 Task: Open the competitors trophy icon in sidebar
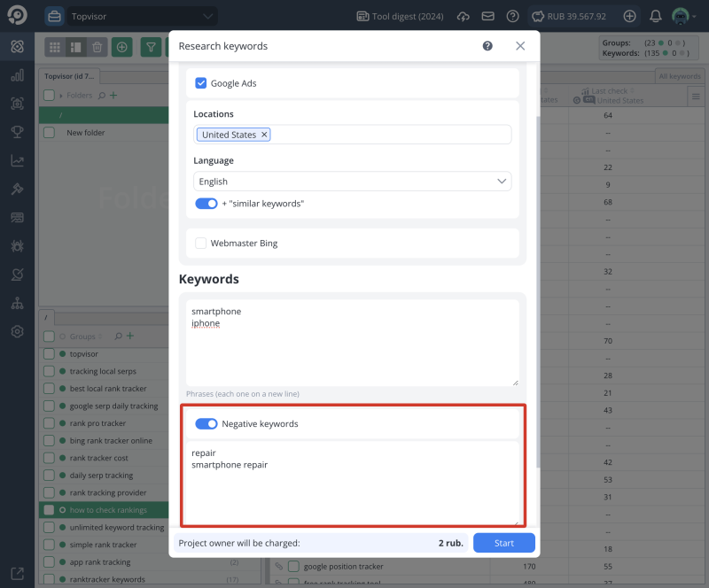point(16,132)
